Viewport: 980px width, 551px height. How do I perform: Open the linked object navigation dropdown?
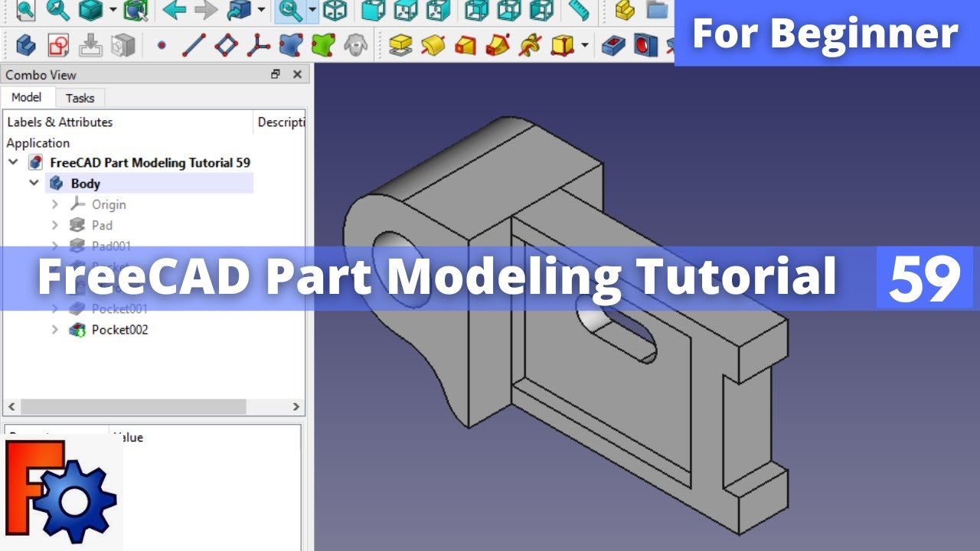point(260,10)
